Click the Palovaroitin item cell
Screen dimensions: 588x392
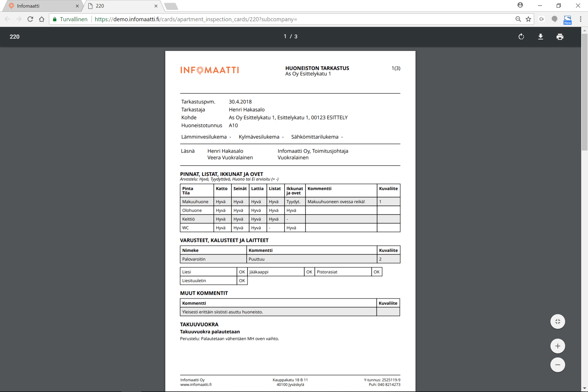point(213,259)
